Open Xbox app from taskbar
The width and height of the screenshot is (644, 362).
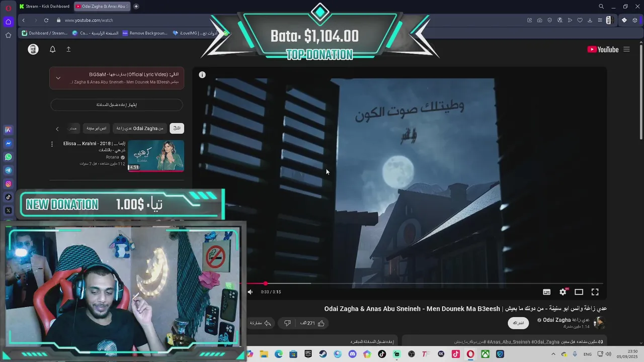485,354
